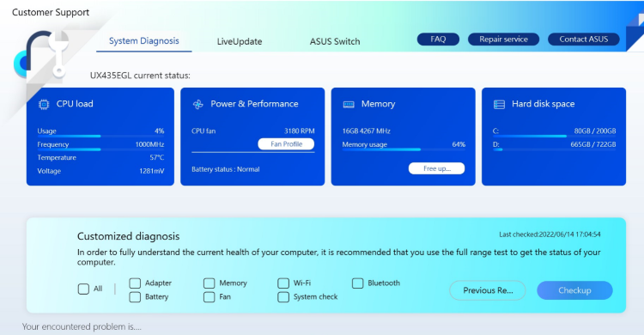
Task: Check the All checkbox
Action: click(83, 289)
